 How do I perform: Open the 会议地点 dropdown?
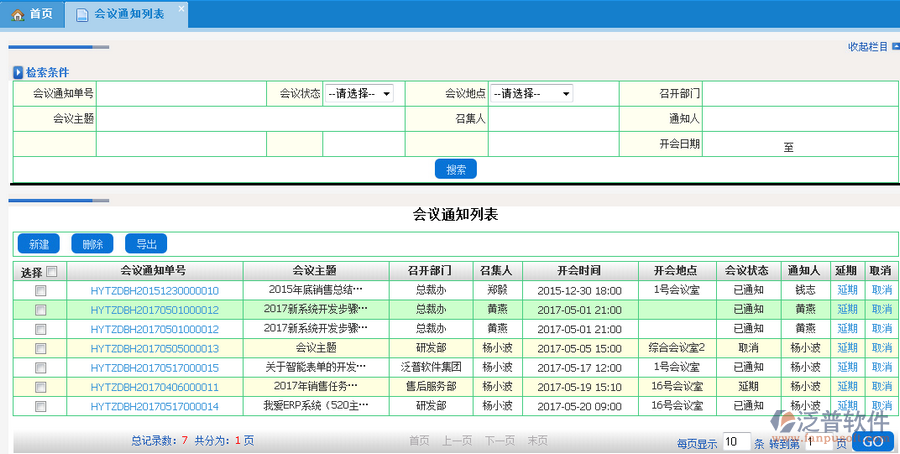pos(531,93)
